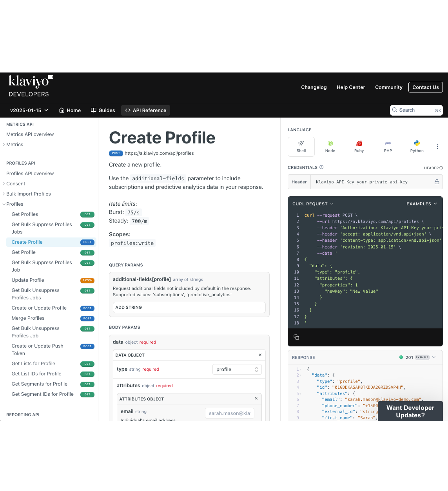The image size is (448, 491).
Task: Open the v2025-01-15 version dropdown
Action: coord(29,110)
